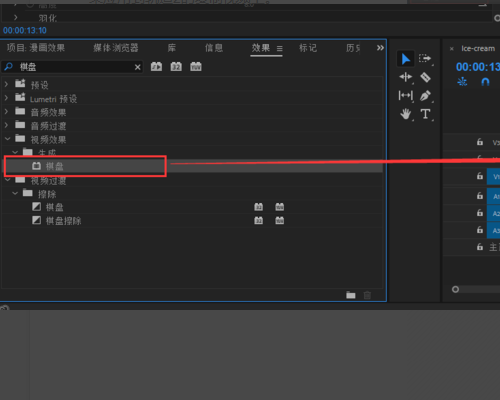
Task: Click delete custom items trash icon
Action: (x=367, y=295)
